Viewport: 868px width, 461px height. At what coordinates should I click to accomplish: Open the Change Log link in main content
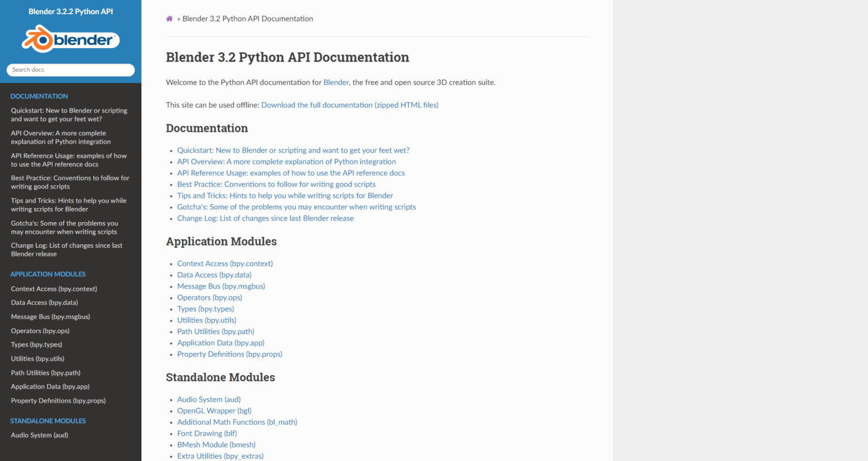click(265, 218)
